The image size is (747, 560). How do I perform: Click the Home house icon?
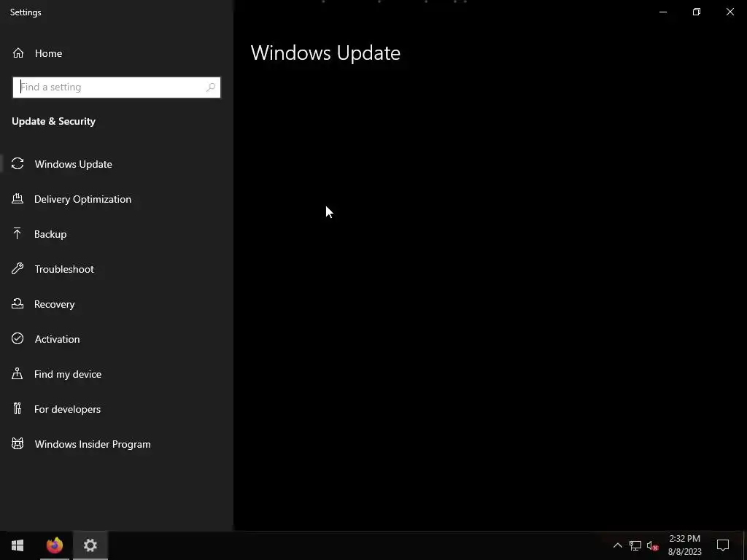coord(18,53)
